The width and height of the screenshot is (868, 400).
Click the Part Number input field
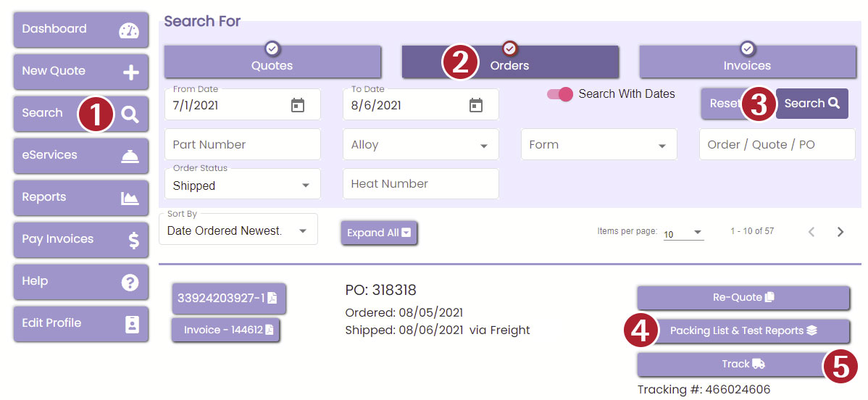(242, 145)
